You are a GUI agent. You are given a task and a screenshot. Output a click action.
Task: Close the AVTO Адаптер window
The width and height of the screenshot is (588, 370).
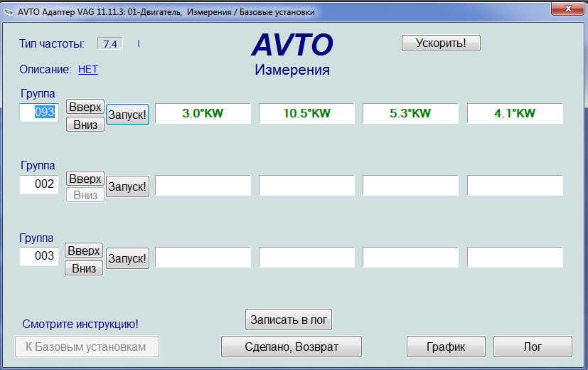coord(568,9)
